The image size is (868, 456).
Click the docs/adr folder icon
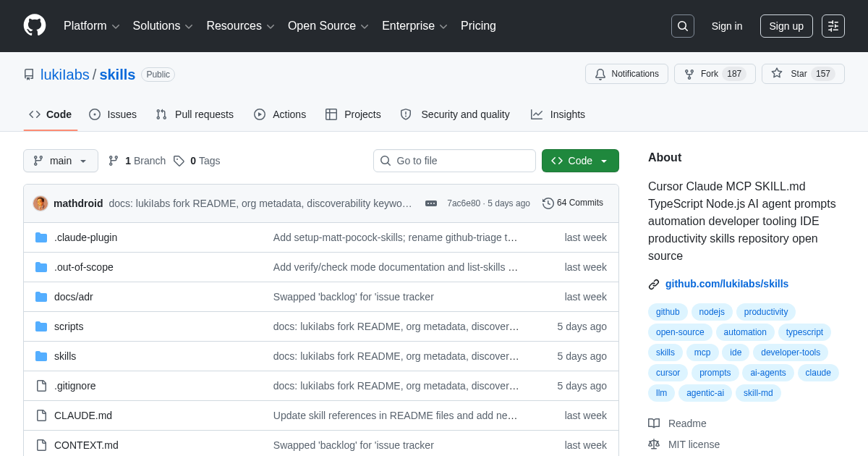click(41, 297)
